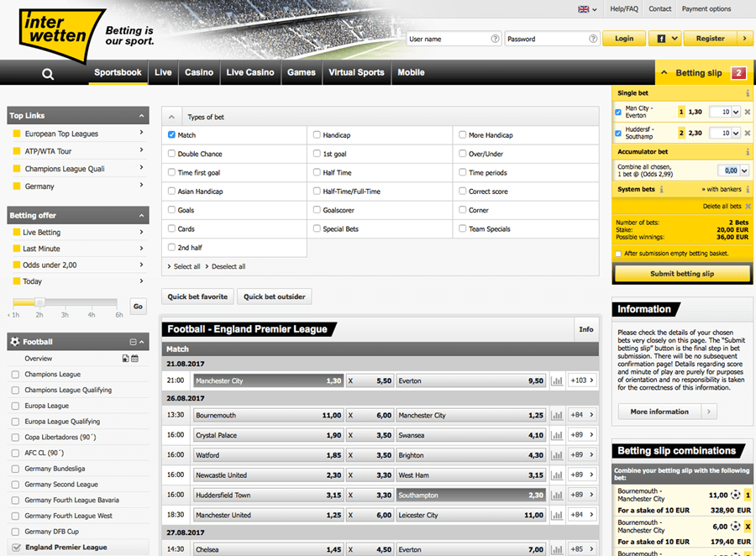The image size is (756, 556).
Task: Show statistics for Watford vs Brighton
Action: click(557, 454)
